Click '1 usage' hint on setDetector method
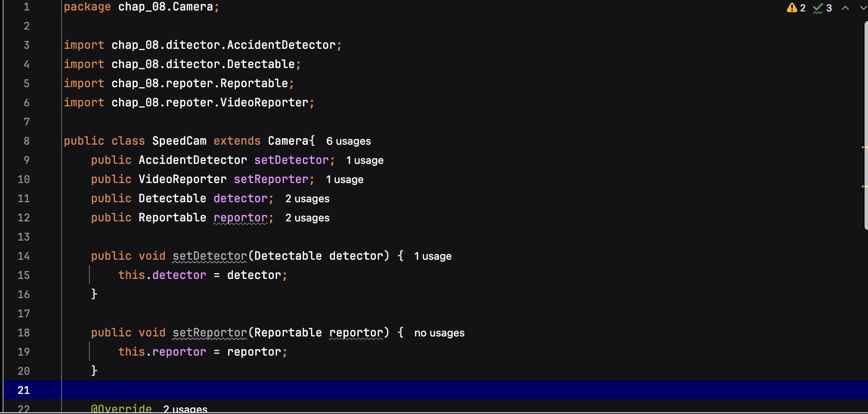The height and width of the screenshot is (414, 868). (433, 256)
